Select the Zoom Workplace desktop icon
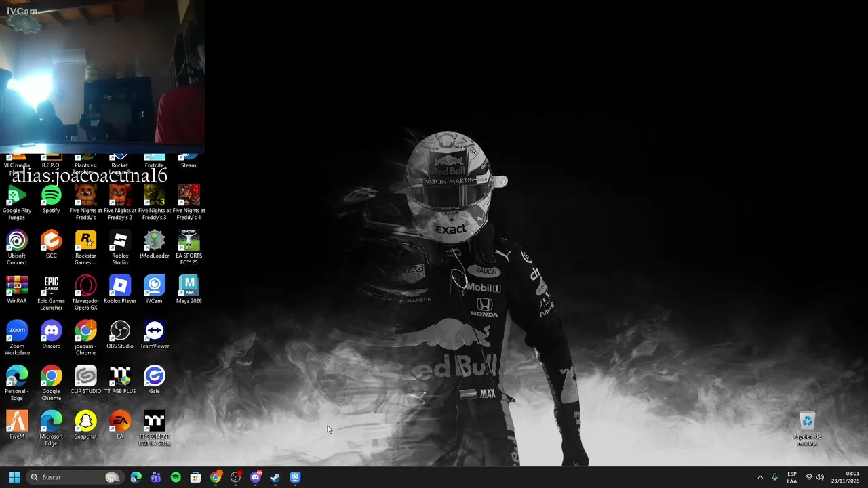Screen dimensions: 868x488 coord(17,338)
